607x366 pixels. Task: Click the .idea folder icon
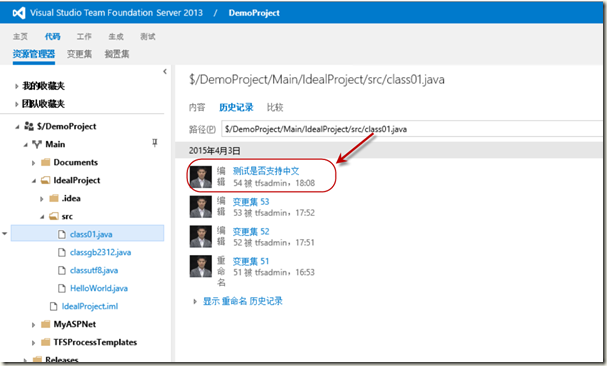click(54, 198)
